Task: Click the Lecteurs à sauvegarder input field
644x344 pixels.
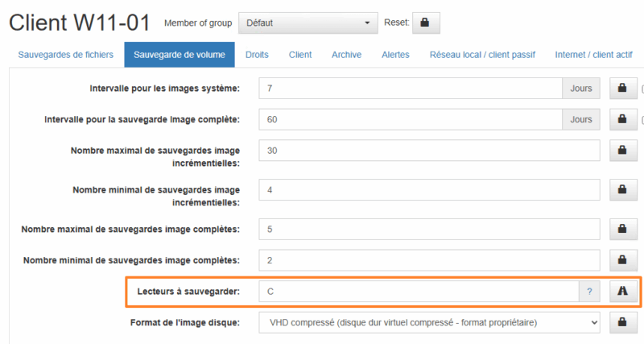Action: (x=419, y=292)
